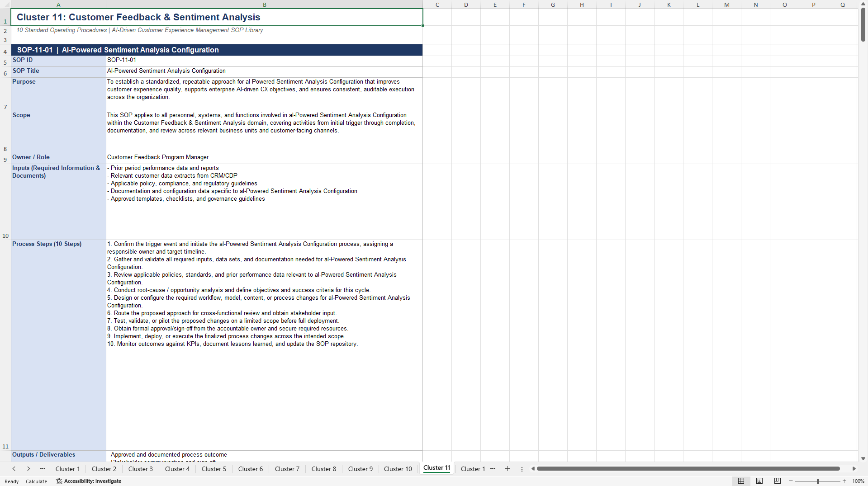This screenshot has height=486, width=868.
Task: Select column H header
Action: tap(582, 5)
